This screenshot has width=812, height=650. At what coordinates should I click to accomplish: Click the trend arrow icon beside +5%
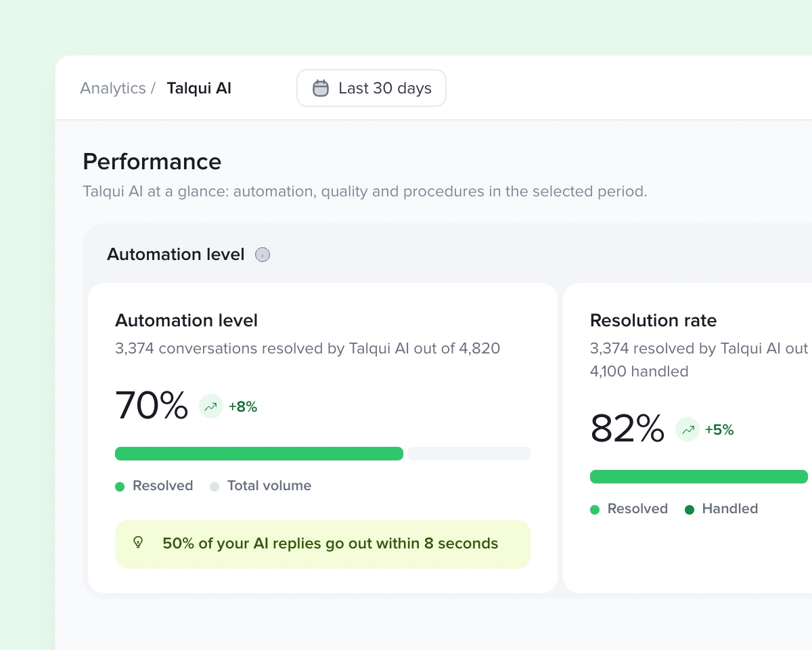pos(687,430)
